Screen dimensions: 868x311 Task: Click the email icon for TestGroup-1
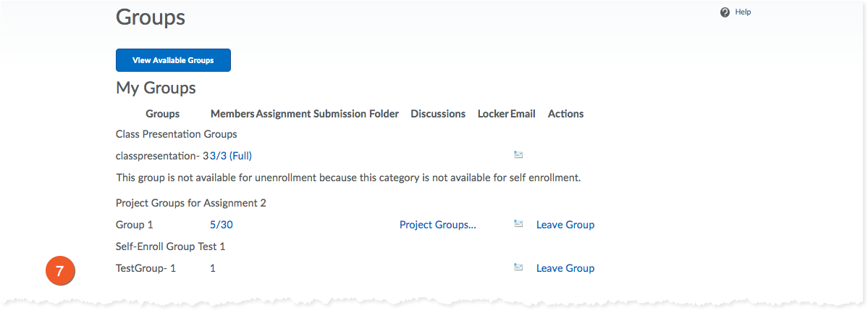[x=518, y=268]
